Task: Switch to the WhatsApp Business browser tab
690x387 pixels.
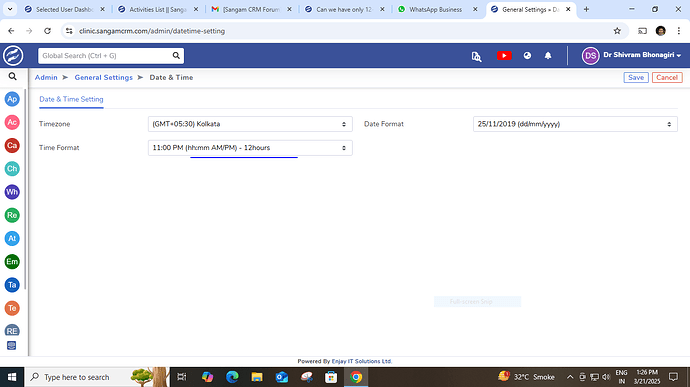Action: [438, 9]
